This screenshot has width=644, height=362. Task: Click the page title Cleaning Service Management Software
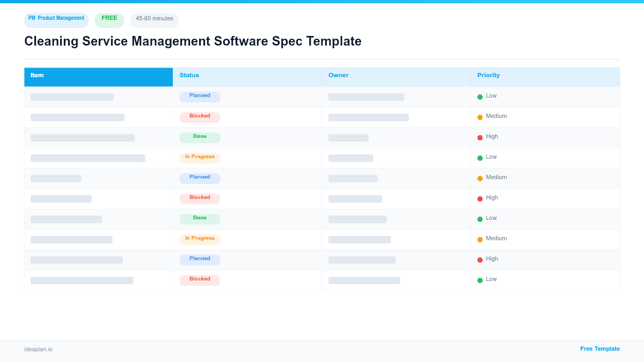[193, 41]
